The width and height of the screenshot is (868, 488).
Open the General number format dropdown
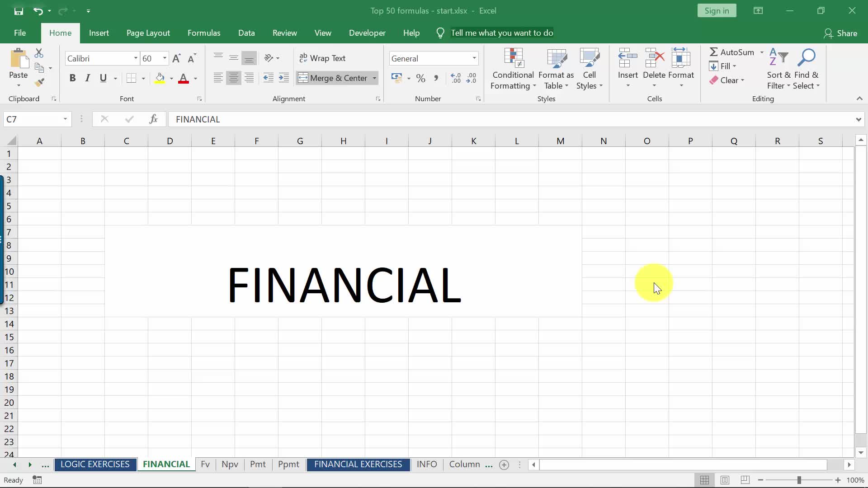[x=474, y=58]
